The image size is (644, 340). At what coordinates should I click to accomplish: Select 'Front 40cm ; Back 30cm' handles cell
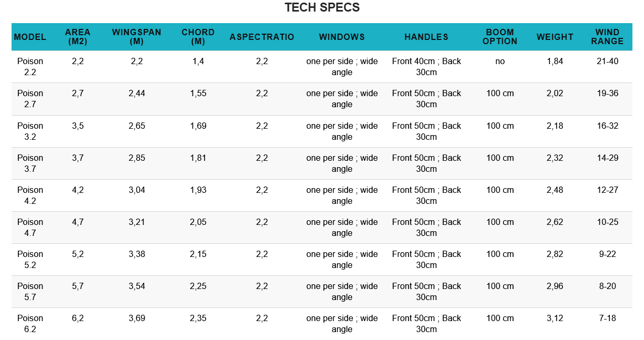pyautogui.click(x=426, y=67)
